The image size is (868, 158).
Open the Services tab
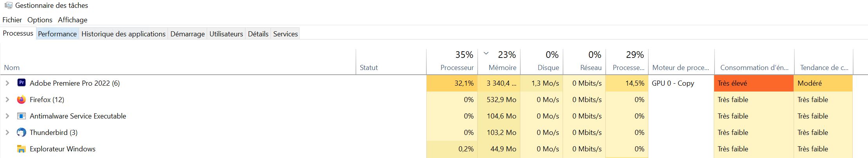(x=285, y=34)
